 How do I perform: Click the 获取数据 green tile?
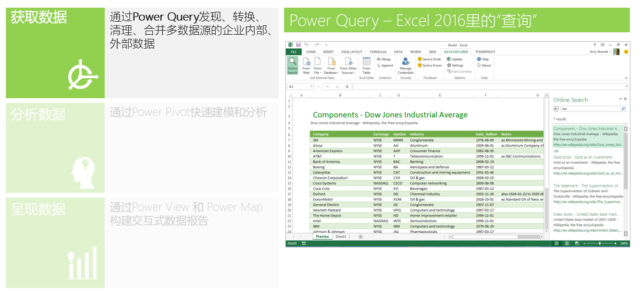point(55,53)
